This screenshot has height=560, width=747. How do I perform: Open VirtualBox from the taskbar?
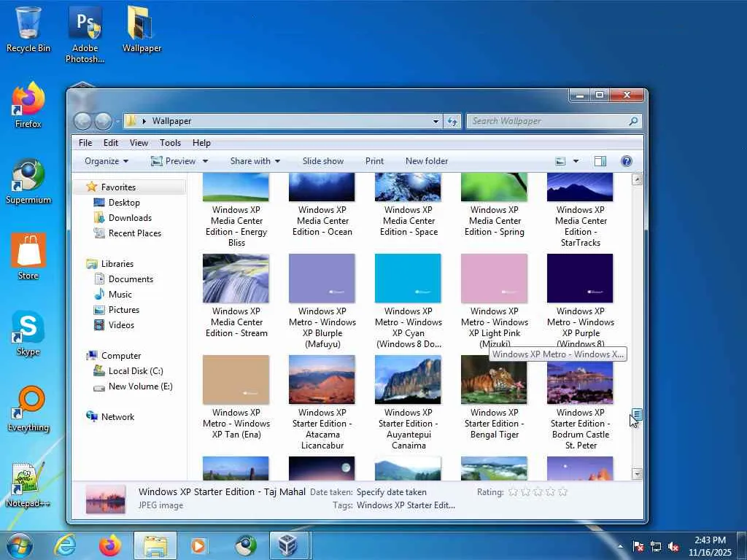289,545
